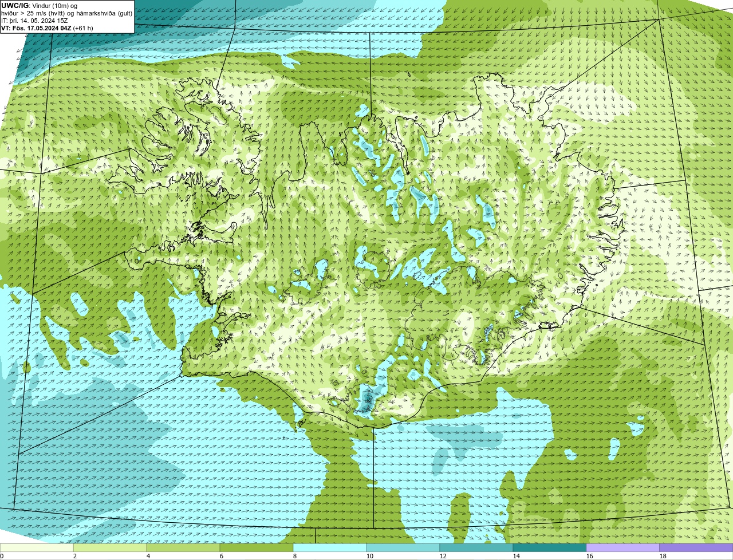Click the legend scale label '10'
The height and width of the screenshot is (560, 733).
pos(370,556)
